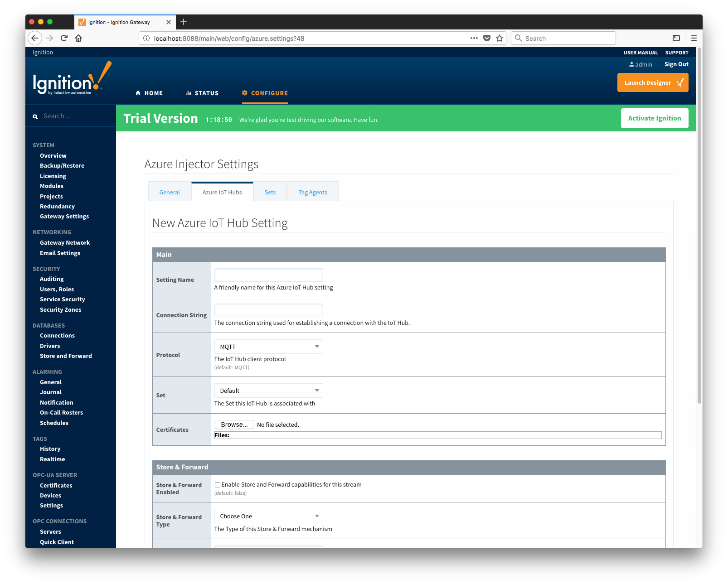Click Browse to choose certificate file
The image size is (728, 584).
coord(234,425)
